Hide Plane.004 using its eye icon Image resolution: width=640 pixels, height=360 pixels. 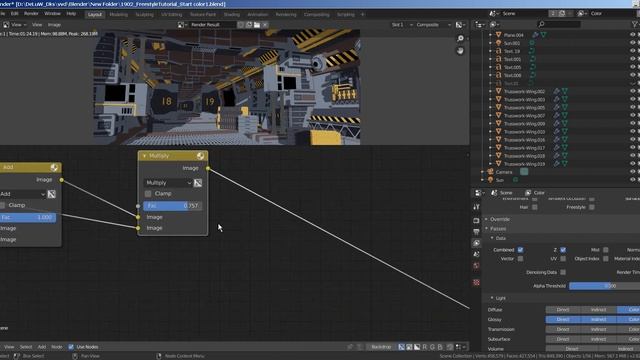632,35
